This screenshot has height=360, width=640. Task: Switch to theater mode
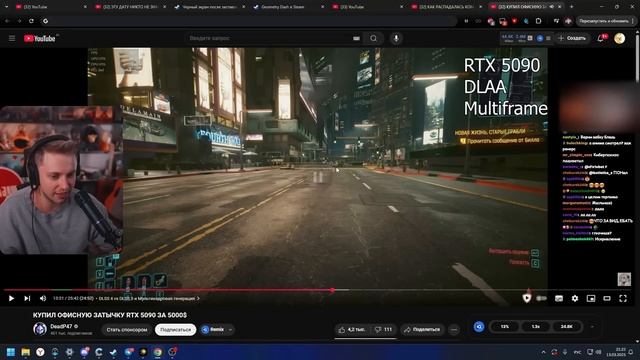[x=607, y=298]
